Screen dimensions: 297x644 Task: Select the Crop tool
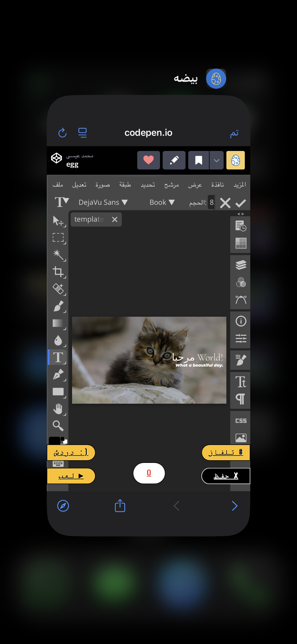point(58,272)
